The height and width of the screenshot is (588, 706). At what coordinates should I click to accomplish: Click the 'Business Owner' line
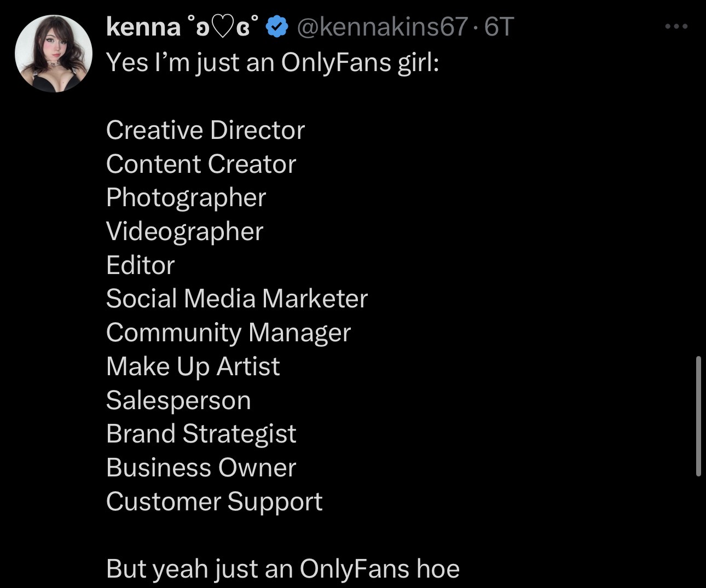coord(201,468)
